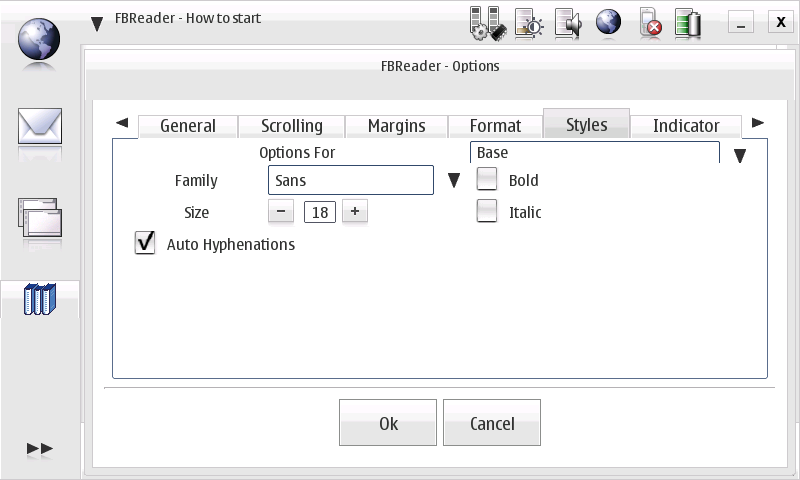Screen dimensions: 800x480
Task: Open the sound volume status icon
Action: click(568, 23)
